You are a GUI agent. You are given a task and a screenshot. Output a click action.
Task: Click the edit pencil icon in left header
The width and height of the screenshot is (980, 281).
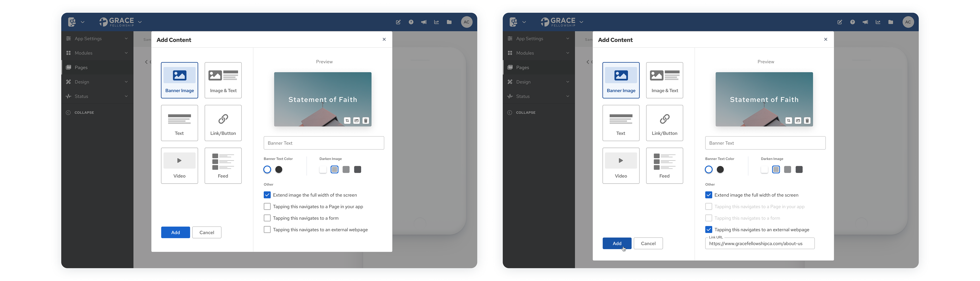398,22
